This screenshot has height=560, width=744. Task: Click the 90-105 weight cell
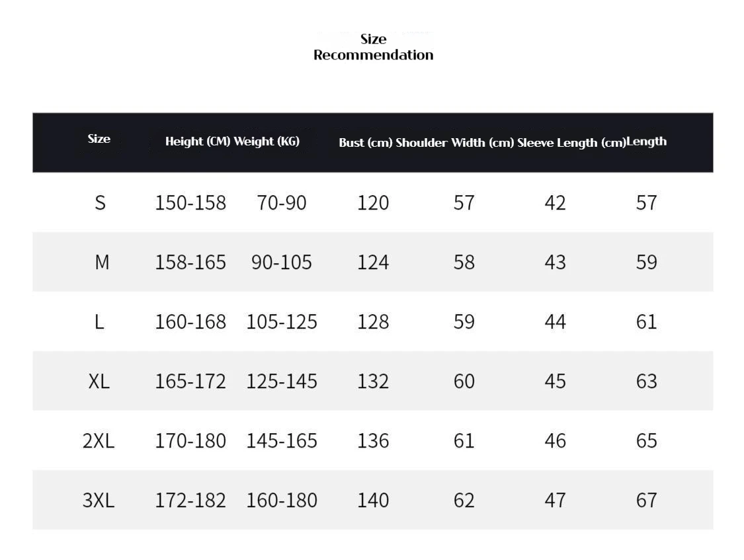point(282,262)
